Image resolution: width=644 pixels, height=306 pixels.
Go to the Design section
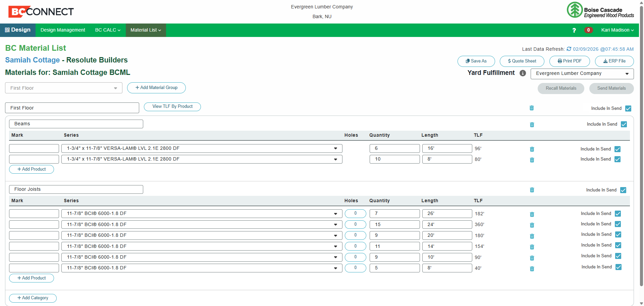point(18,30)
